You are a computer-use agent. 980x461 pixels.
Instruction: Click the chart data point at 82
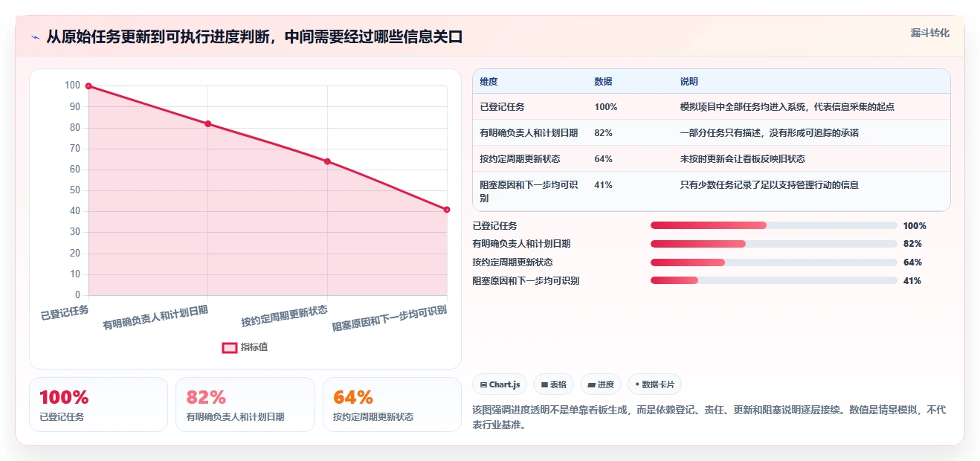[208, 123]
